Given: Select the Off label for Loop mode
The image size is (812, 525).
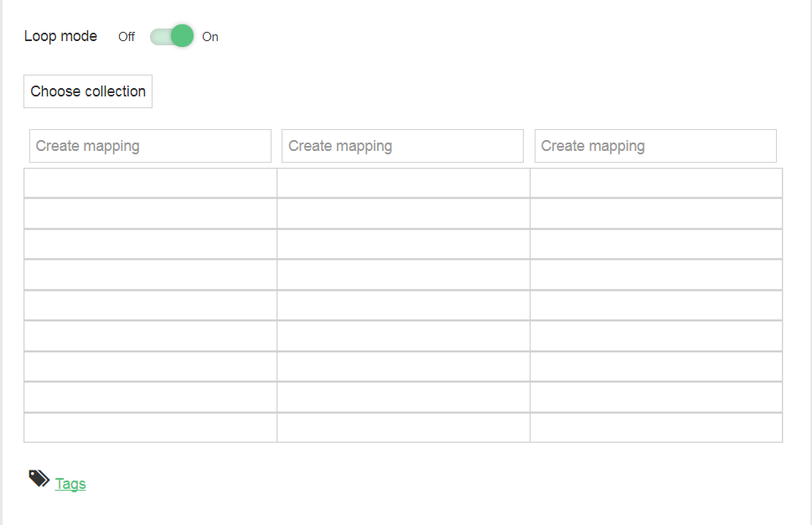Looking at the screenshot, I should pyautogui.click(x=127, y=37).
